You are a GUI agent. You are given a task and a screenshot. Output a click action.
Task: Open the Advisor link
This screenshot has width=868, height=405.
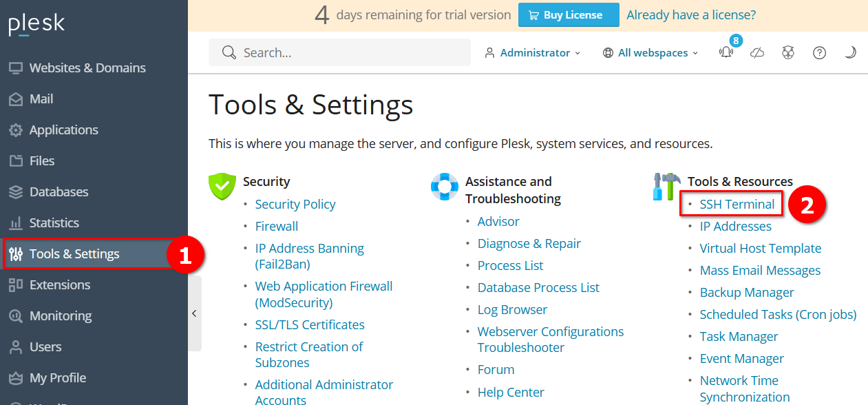pyautogui.click(x=498, y=221)
